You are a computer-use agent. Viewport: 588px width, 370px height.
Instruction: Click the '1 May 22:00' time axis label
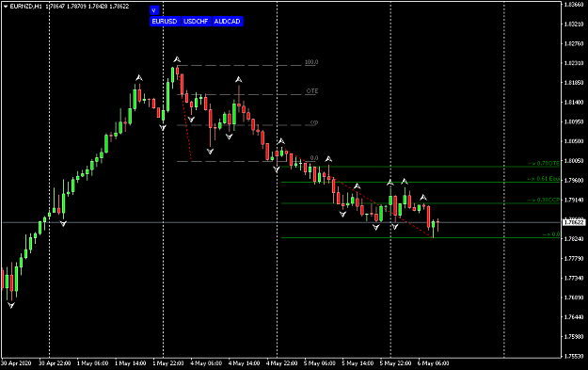(x=168, y=363)
